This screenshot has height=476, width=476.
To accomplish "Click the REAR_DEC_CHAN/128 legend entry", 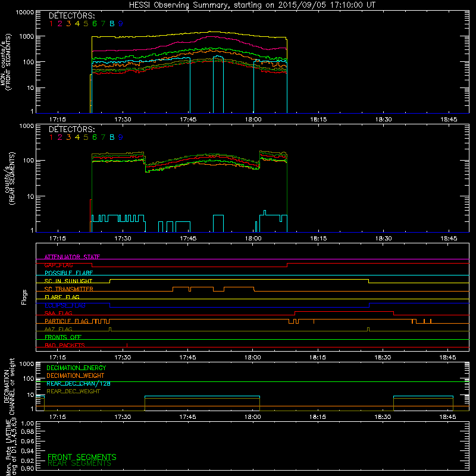I will (x=79, y=384).
